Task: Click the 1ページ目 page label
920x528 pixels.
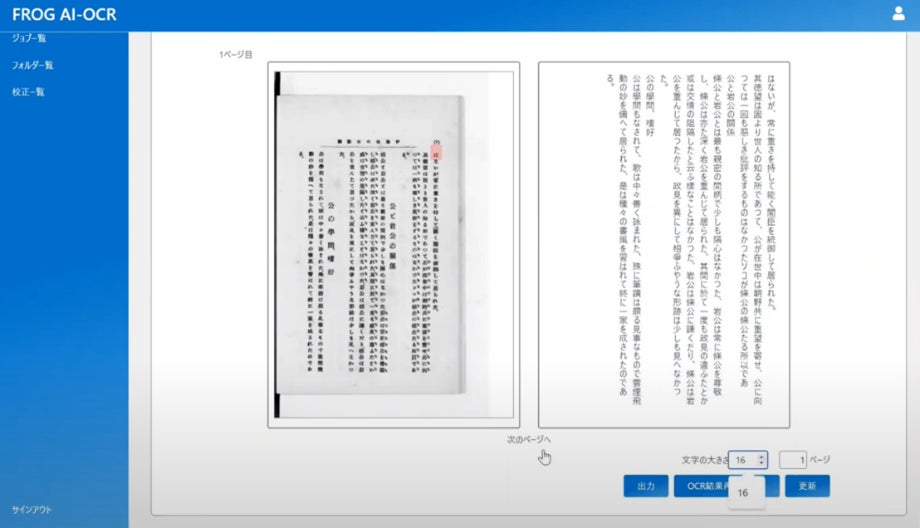Action: coord(236,55)
